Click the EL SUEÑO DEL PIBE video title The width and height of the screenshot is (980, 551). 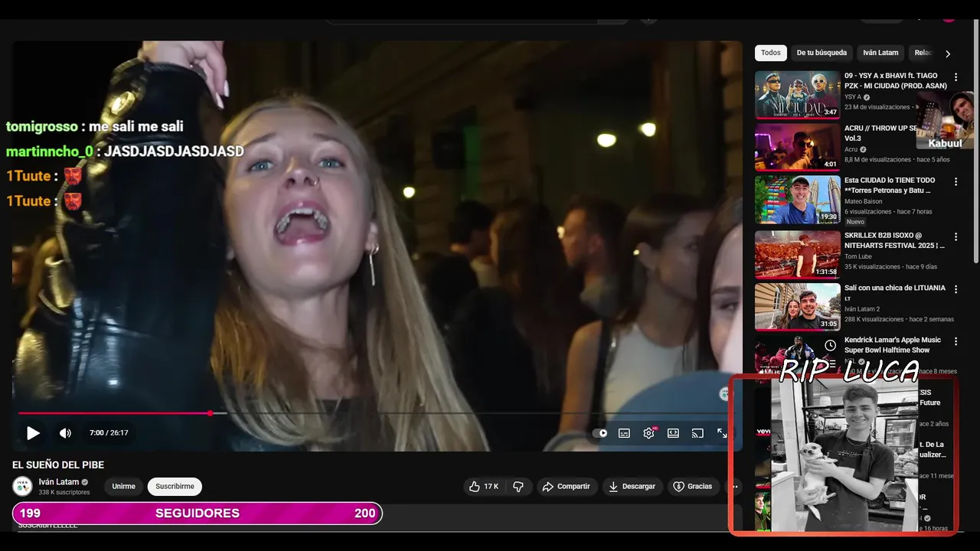58,465
